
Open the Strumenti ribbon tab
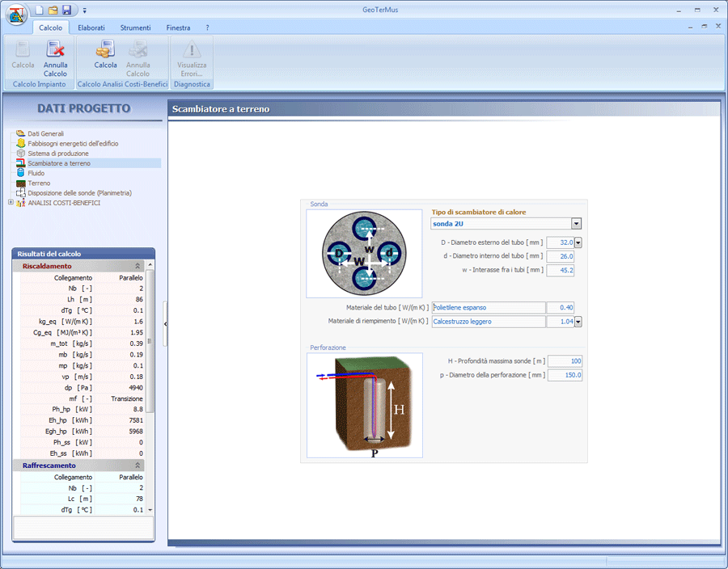point(136,27)
